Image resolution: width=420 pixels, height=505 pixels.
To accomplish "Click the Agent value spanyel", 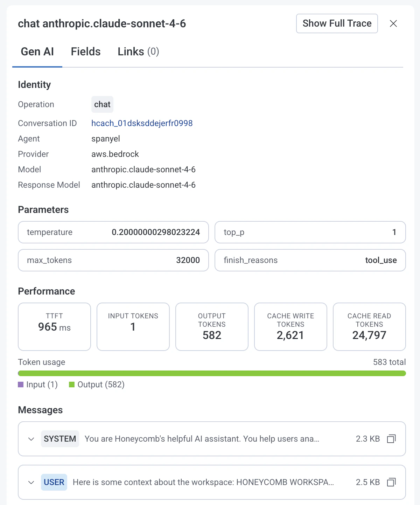I will [106, 139].
